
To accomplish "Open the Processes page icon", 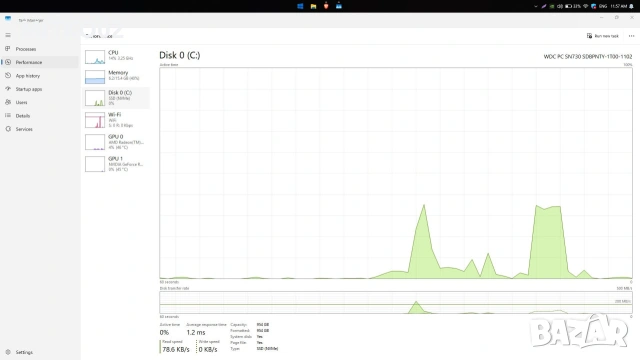I will pos(8,49).
